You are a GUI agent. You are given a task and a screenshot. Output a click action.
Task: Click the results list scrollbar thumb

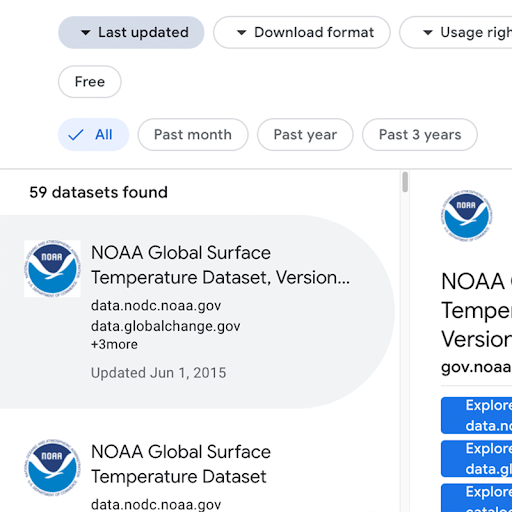point(405,182)
